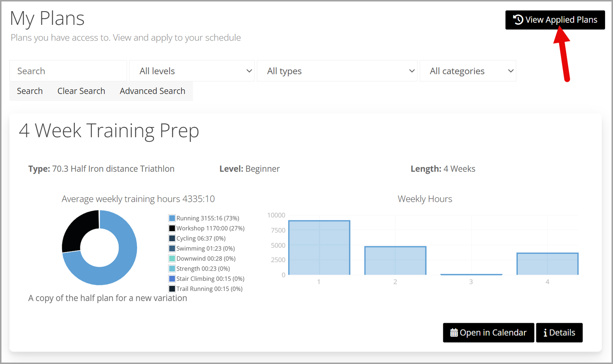The image size is (613, 364).
Task: Select the week 1 bar in Weekly Hours
Action: (319, 248)
